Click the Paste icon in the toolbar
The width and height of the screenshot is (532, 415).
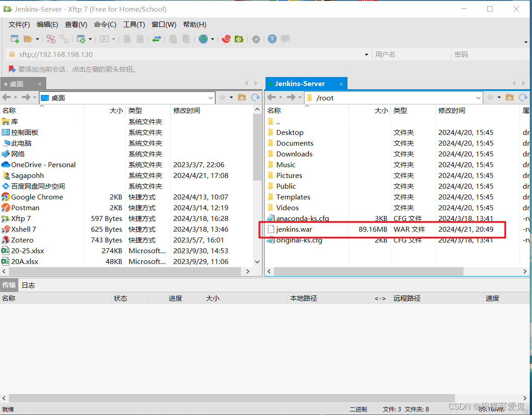186,39
